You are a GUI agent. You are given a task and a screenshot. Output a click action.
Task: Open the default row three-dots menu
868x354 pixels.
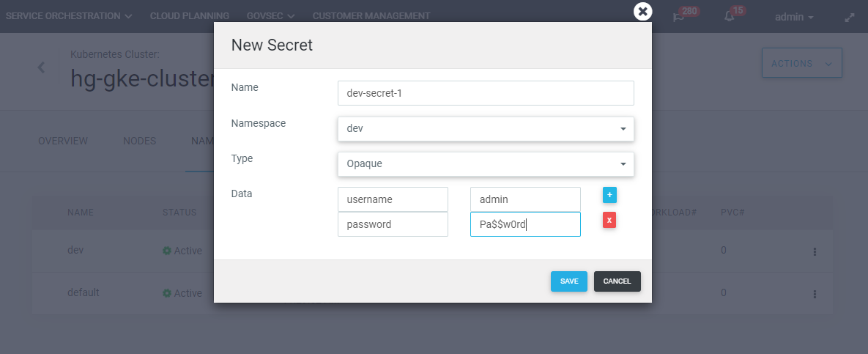point(815,294)
